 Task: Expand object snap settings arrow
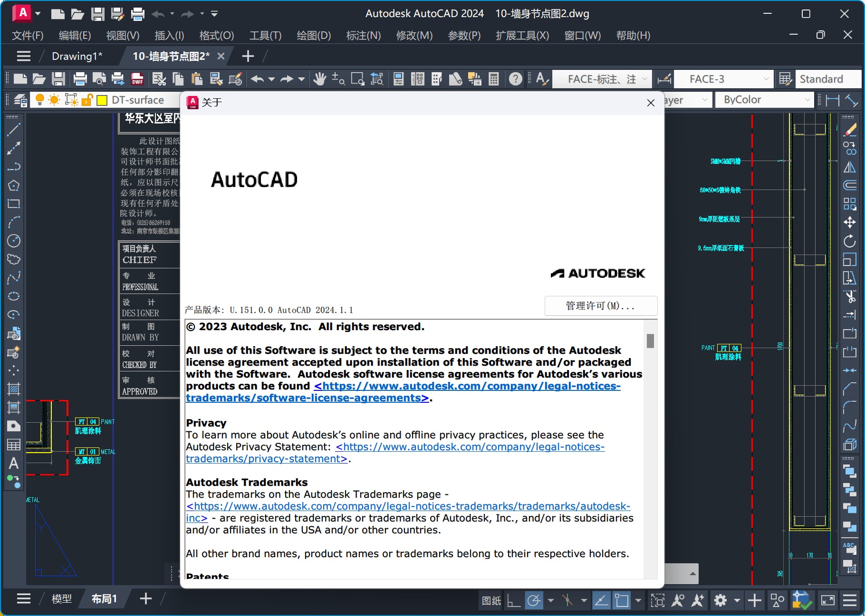(638, 600)
